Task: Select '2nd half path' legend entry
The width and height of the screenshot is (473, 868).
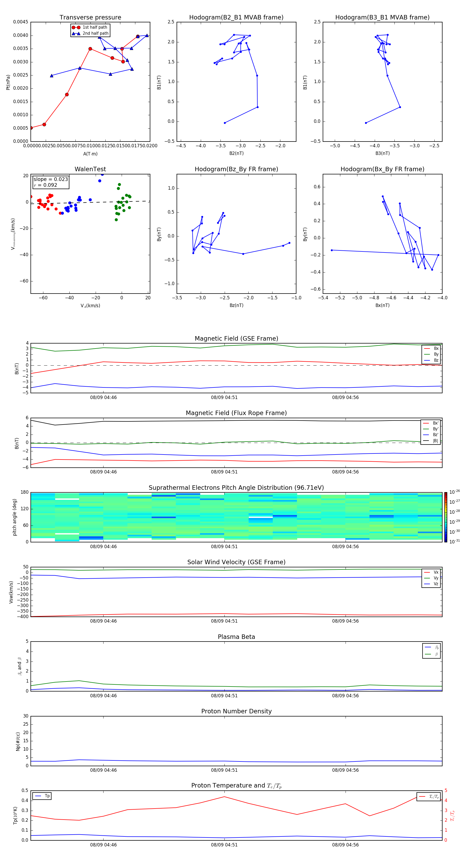Action: pos(90,33)
